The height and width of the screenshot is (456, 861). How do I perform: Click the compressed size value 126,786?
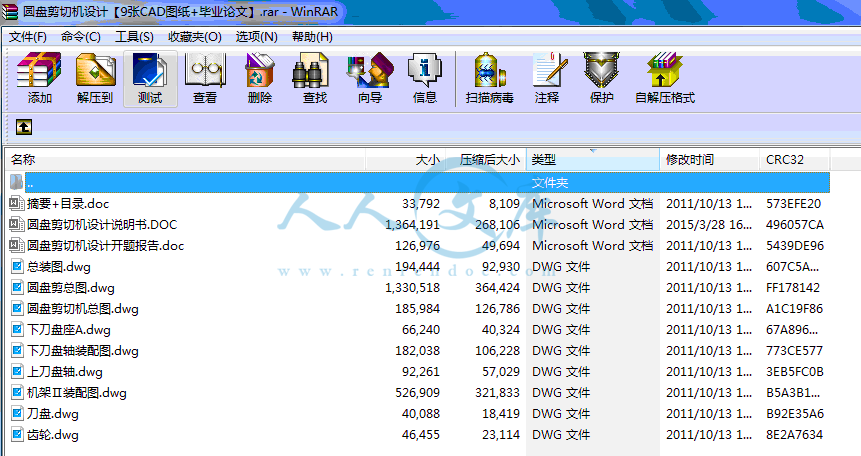point(497,308)
